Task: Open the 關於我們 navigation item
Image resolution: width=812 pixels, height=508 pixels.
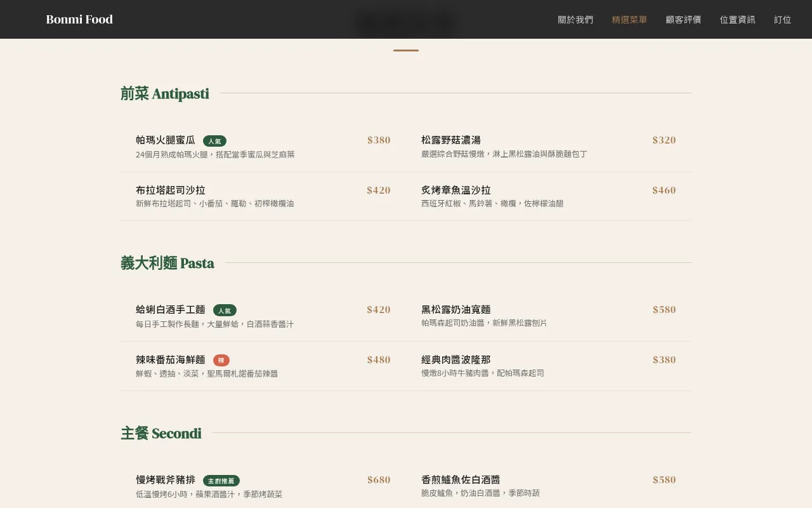Action: pyautogui.click(x=575, y=20)
